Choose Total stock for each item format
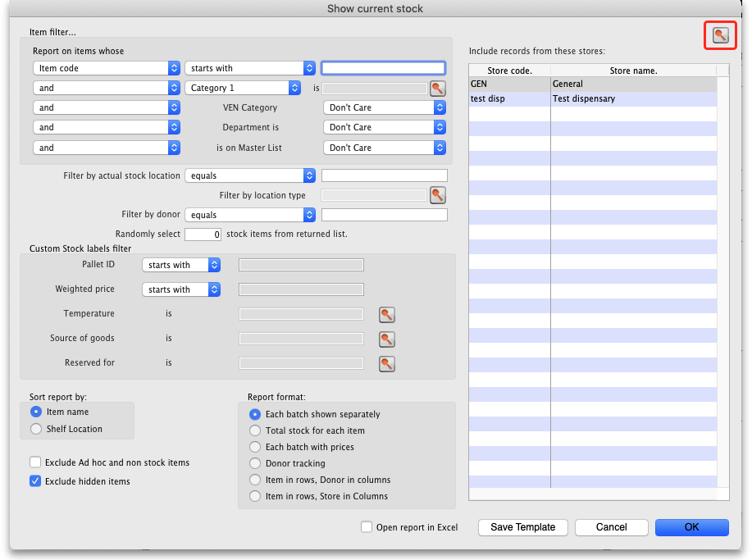 click(x=255, y=430)
